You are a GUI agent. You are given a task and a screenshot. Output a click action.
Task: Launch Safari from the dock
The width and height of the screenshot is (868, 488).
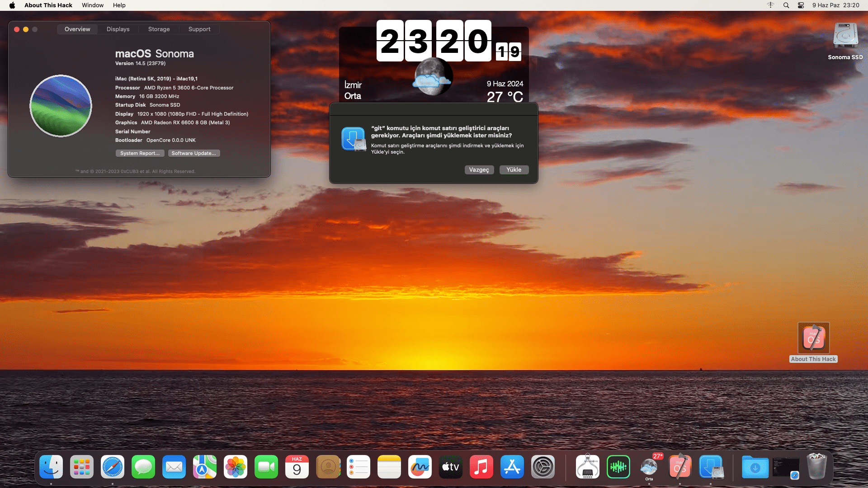point(113,467)
